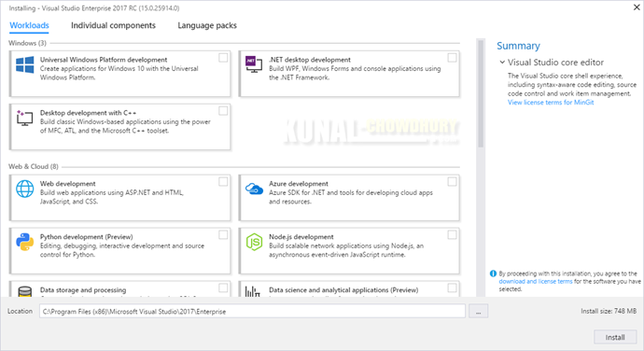
Task: Click the Azure development card title
Action: [x=299, y=184]
